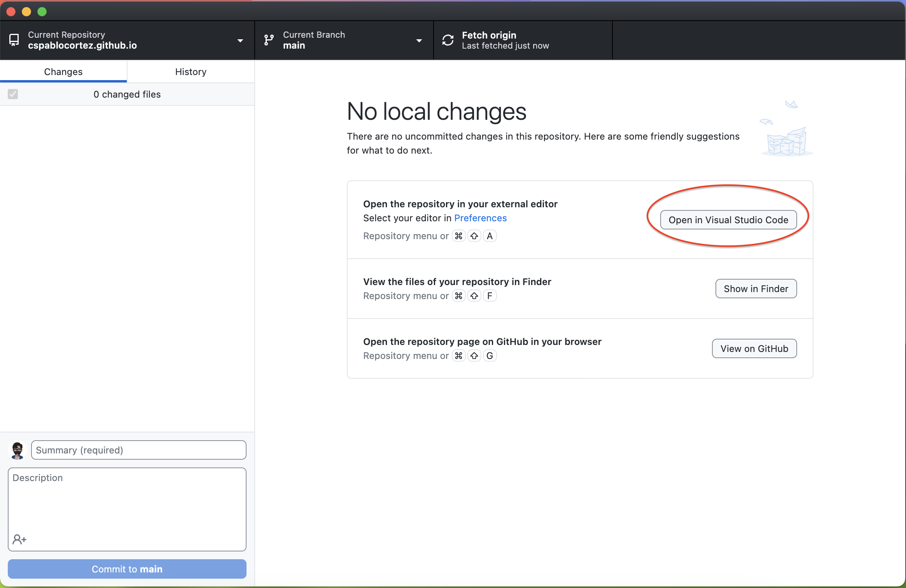Viewport: 906px width, 588px height.
Task: Switch to the History tab
Action: (x=191, y=72)
